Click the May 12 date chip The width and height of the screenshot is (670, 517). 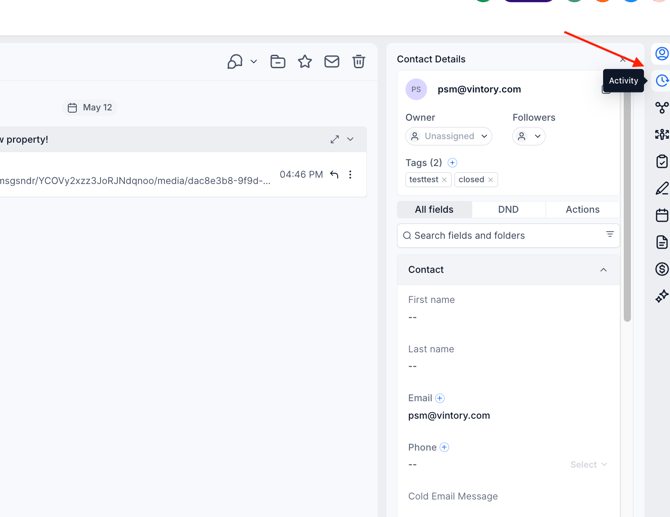pyautogui.click(x=90, y=108)
